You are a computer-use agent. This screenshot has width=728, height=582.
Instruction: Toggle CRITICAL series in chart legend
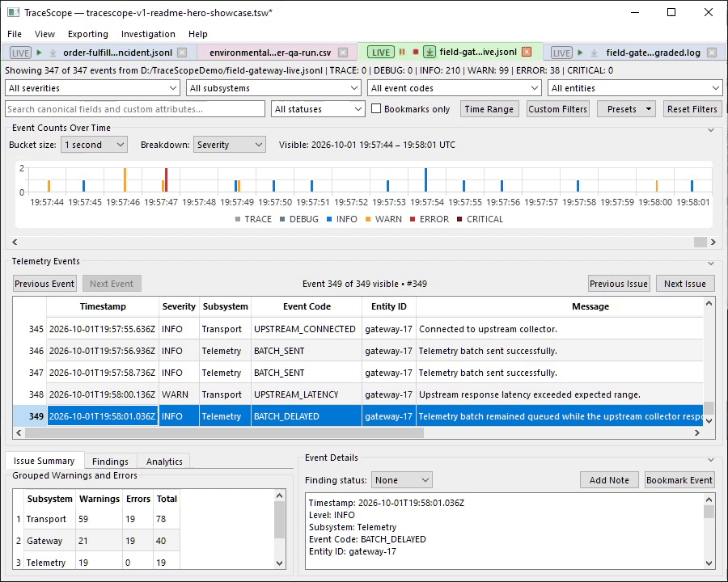click(480, 219)
